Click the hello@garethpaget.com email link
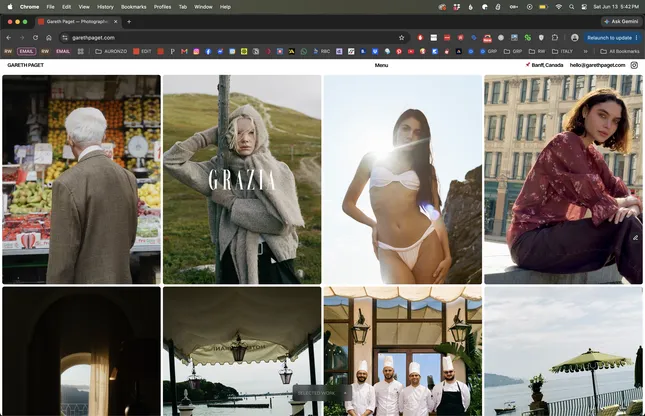Screen dimensions: 645x416 point(597,65)
